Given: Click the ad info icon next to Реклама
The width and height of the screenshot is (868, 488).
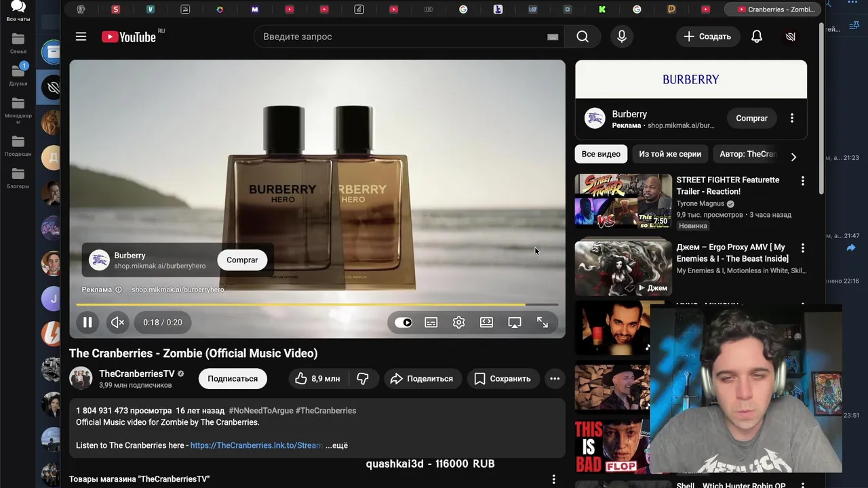Looking at the screenshot, I should point(119,289).
